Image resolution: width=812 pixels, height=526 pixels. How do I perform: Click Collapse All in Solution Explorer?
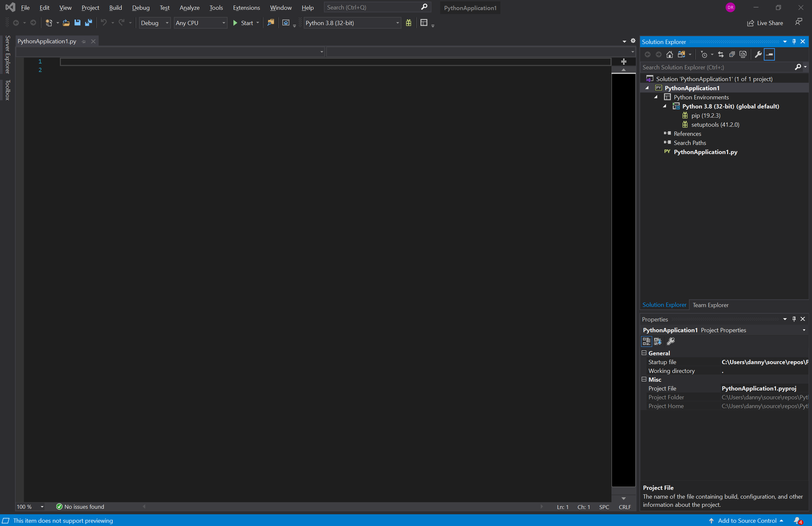point(732,54)
